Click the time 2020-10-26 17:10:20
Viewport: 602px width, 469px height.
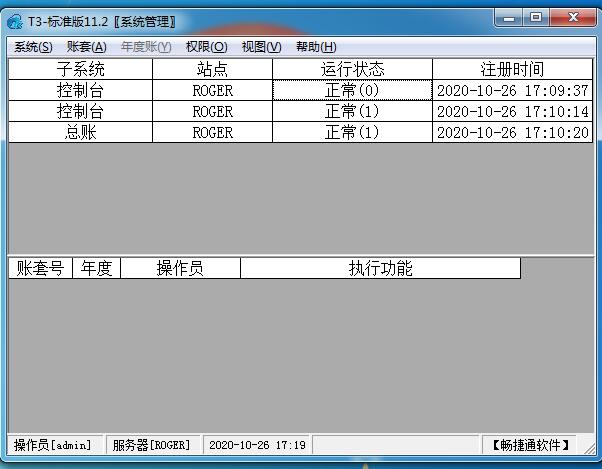(x=513, y=132)
